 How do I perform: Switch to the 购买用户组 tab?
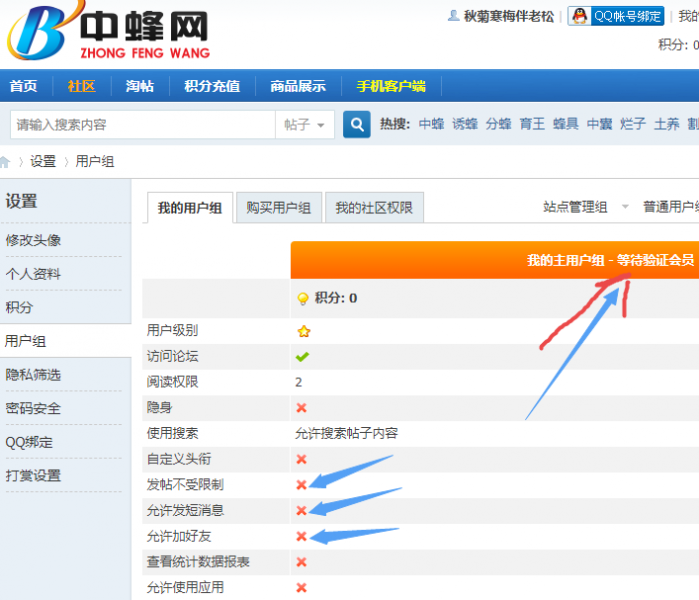[278, 208]
